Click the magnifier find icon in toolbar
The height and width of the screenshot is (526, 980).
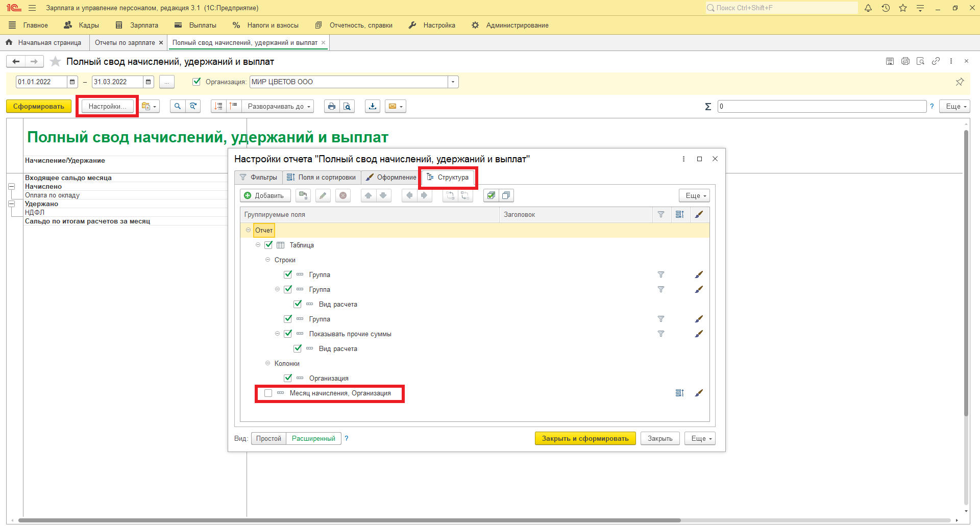pos(177,106)
